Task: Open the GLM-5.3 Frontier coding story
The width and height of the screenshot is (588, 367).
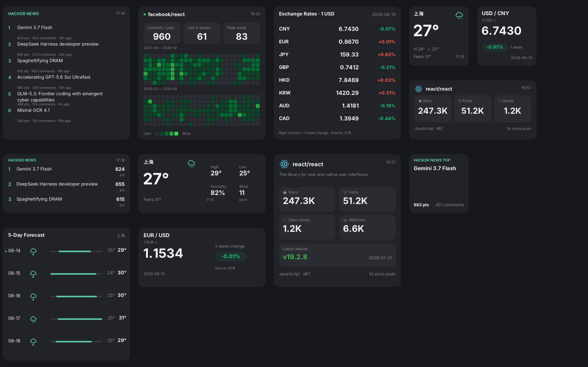Action: pos(60,97)
